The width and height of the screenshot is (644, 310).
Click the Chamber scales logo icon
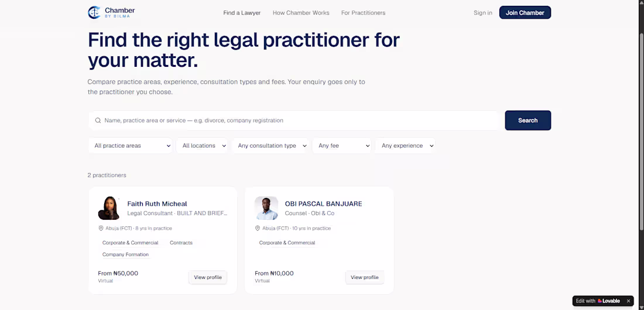pos(94,12)
